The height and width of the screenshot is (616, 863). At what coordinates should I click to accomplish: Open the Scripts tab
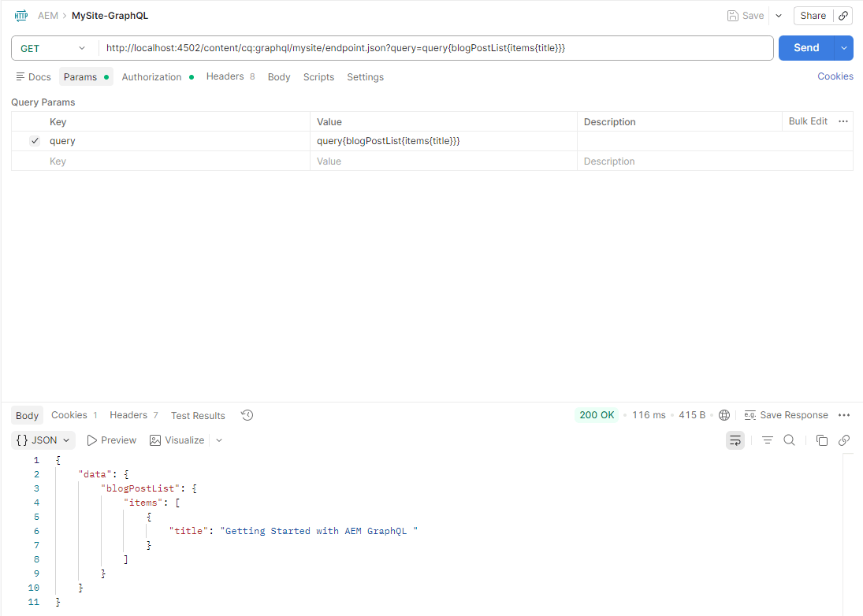click(x=318, y=77)
